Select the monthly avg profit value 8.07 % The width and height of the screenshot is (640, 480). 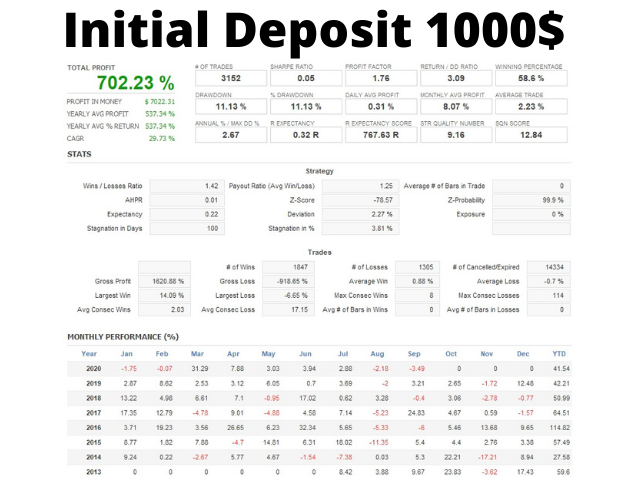(x=456, y=107)
